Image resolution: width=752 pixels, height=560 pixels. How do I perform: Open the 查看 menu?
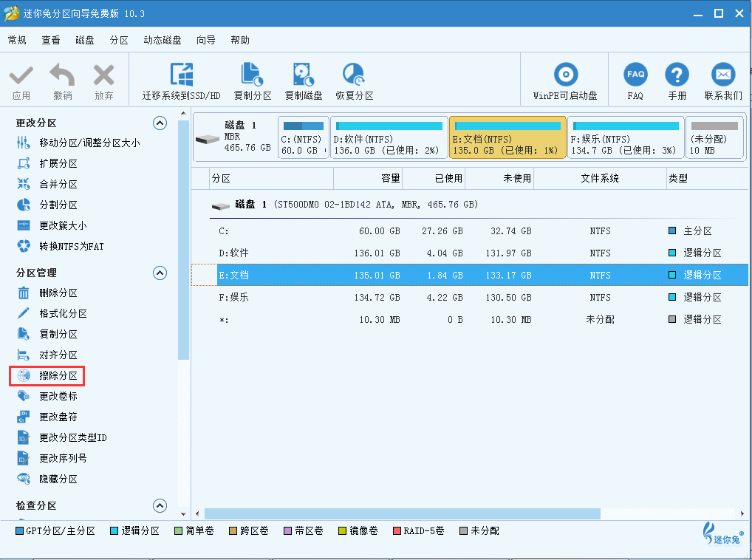point(51,41)
